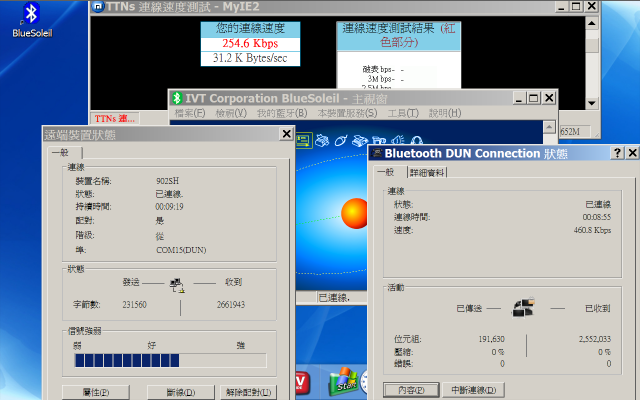
Task: Click the BlueSoleil main window scroll up arrow
Action: click(549, 127)
